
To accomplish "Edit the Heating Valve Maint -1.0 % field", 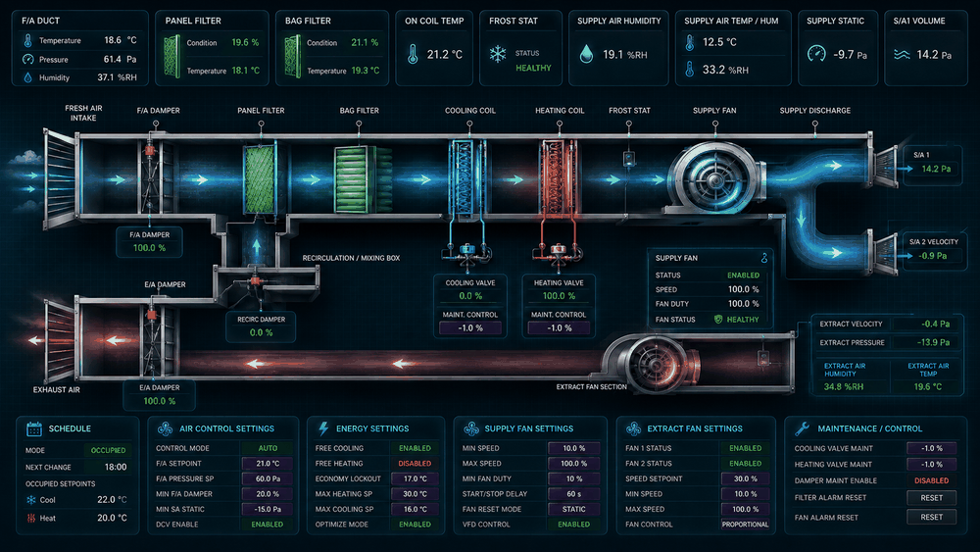I will point(931,465).
